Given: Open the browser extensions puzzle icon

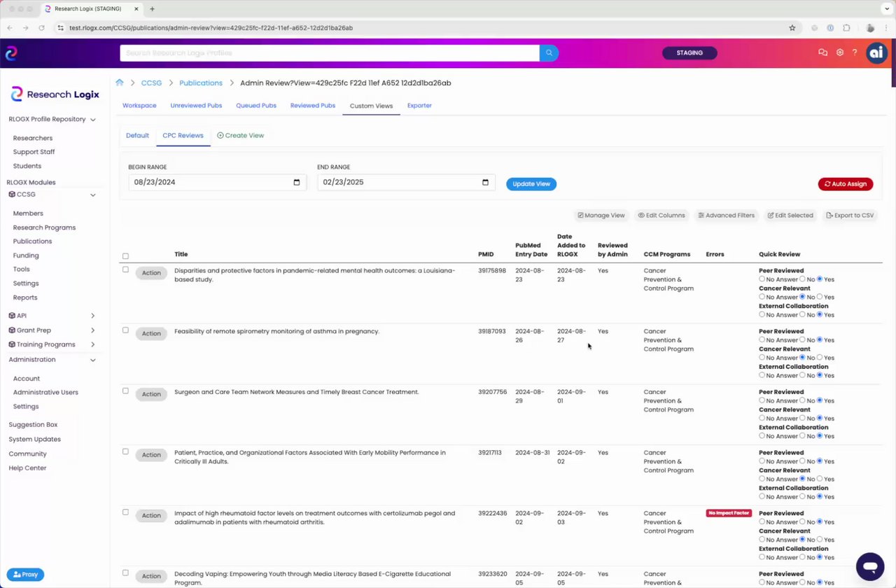Looking at the screenshot, I should [x=846, y=28].
